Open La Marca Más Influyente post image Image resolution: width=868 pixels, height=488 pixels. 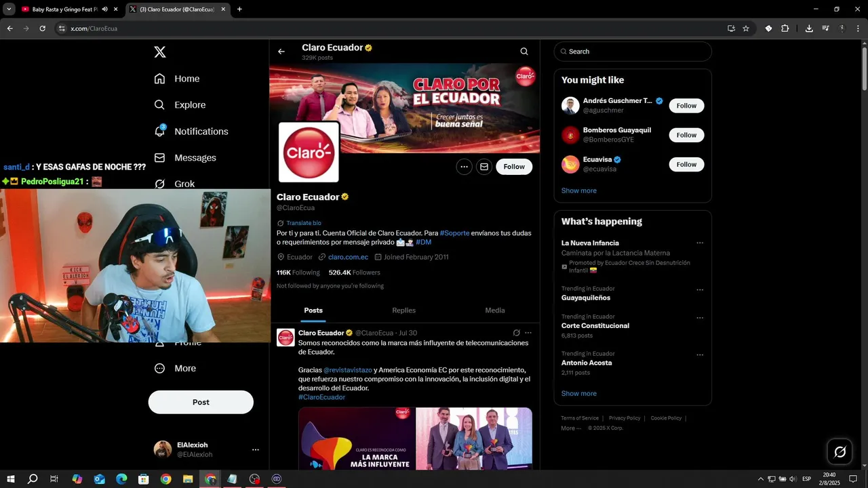(357, 439)
